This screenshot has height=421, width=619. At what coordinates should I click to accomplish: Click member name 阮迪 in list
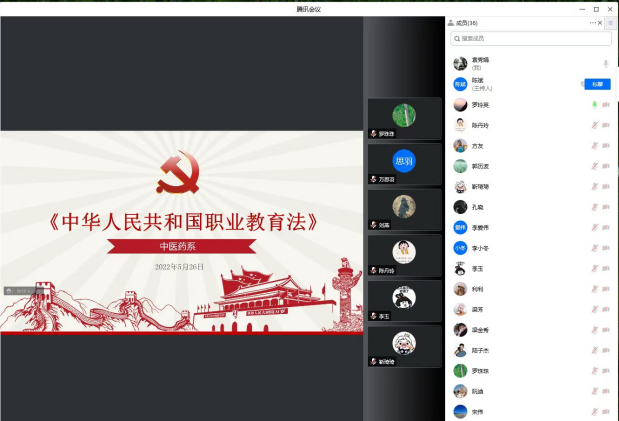478,392
